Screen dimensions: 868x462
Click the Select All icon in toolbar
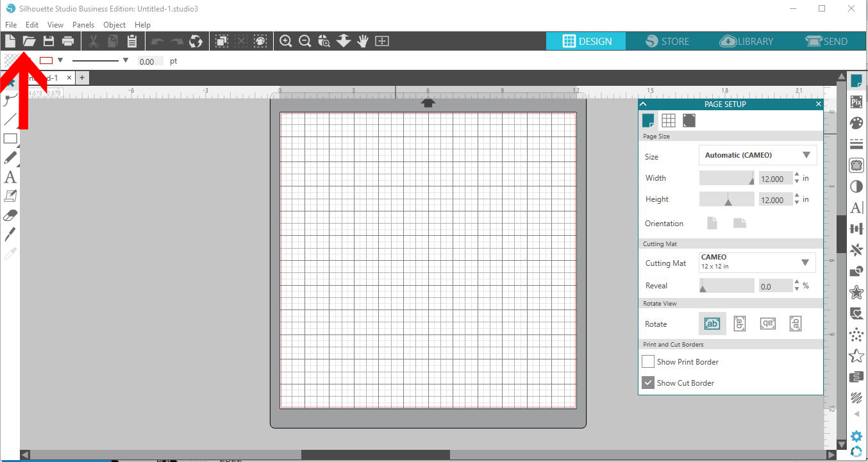coord(221,41)
